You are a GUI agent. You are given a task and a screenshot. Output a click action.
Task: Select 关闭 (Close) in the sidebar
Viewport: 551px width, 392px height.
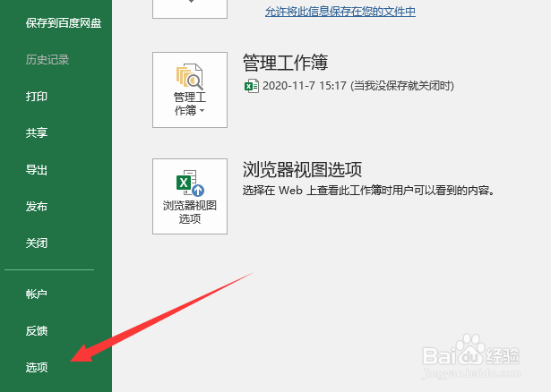click(37, 243)
